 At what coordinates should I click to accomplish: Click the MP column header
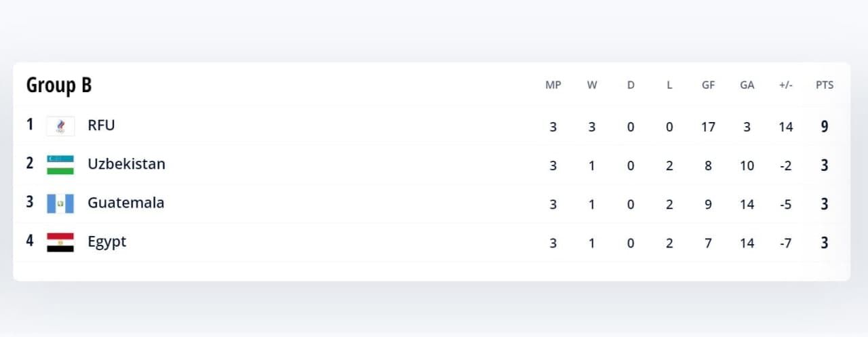[x=553, y=85]
